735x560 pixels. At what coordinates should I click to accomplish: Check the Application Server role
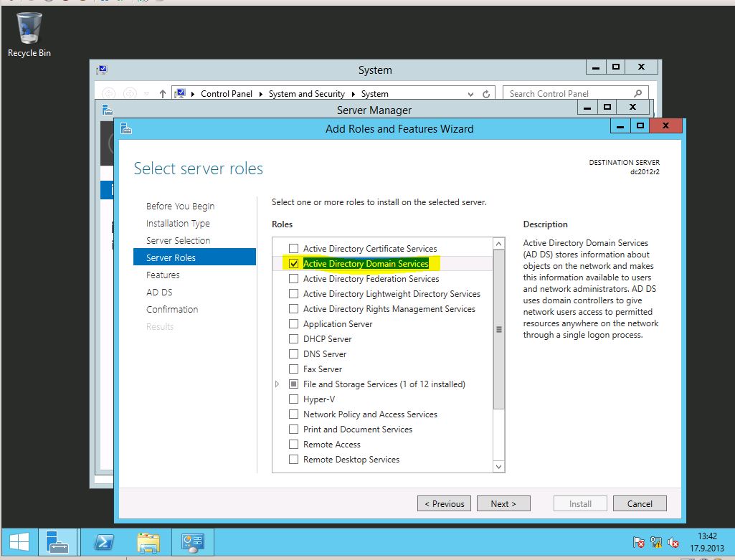pos(293,323)
